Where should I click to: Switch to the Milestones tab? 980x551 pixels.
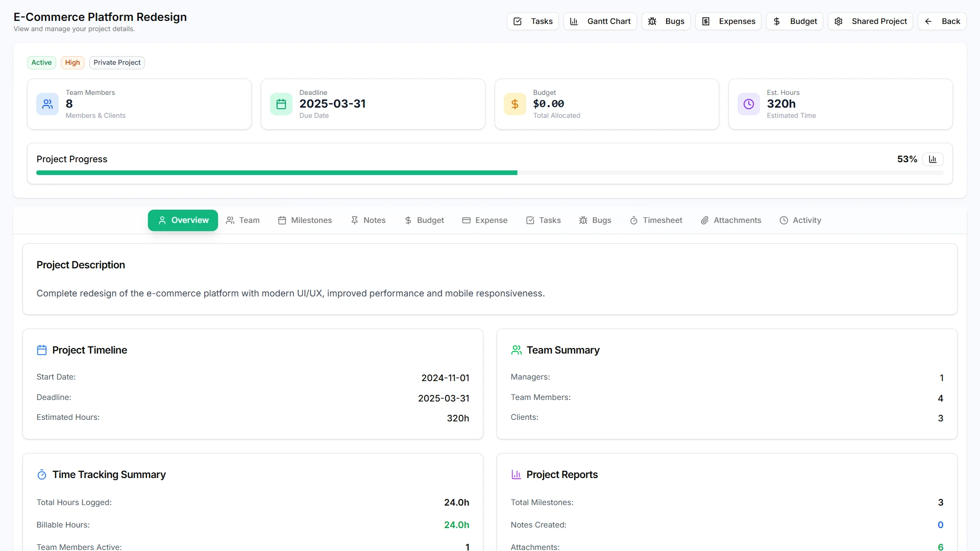305,220
